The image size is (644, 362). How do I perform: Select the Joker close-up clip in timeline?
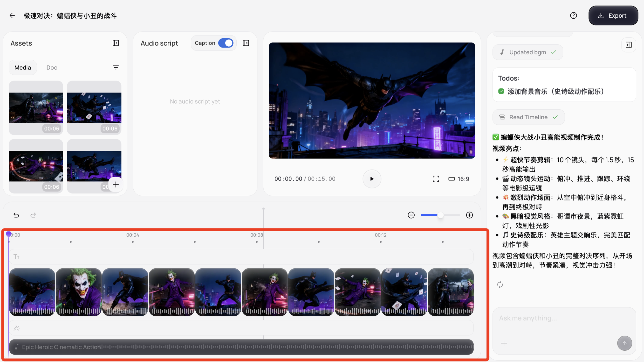coord(78,292)
